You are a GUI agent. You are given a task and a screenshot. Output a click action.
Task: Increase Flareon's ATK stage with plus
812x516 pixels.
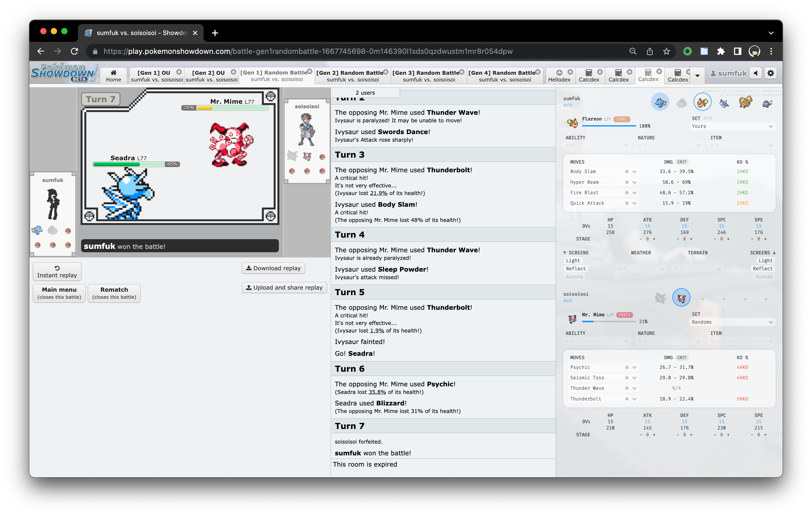tap(654, 239)
